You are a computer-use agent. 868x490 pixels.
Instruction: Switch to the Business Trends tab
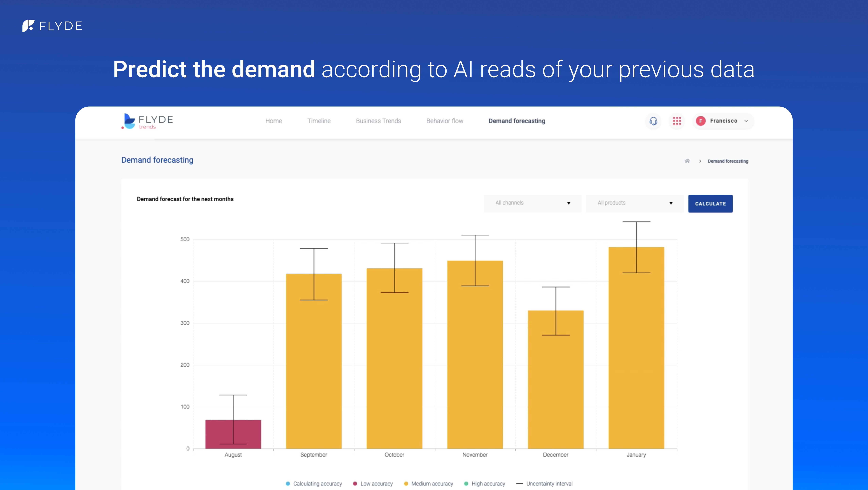point(378,121)
